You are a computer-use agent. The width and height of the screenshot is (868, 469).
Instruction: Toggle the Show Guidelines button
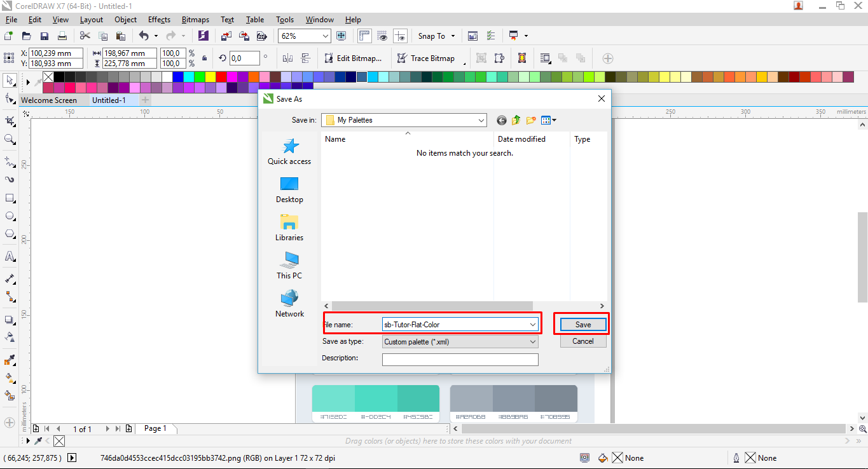pos(400,36)
